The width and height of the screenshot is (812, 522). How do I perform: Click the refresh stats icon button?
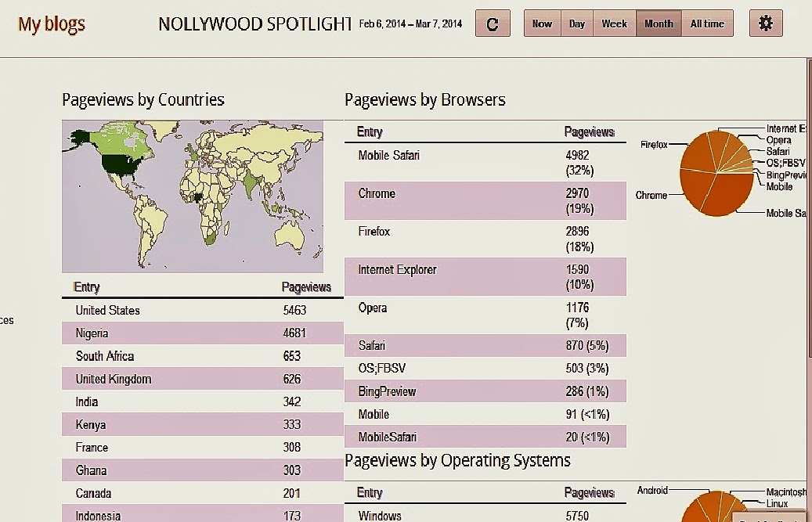click(493, 23)
